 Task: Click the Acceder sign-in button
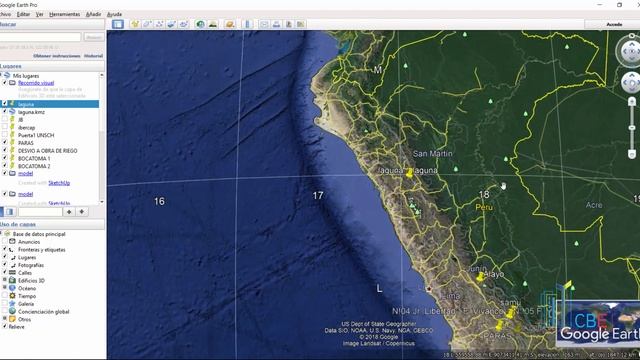tap(613, 24)
